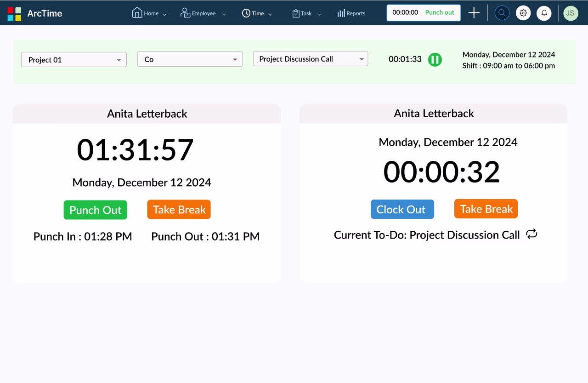Expand the Time menu chevron
Image resolution: width=588 pixels, height=383 pixels.
[x=270, y=15]
